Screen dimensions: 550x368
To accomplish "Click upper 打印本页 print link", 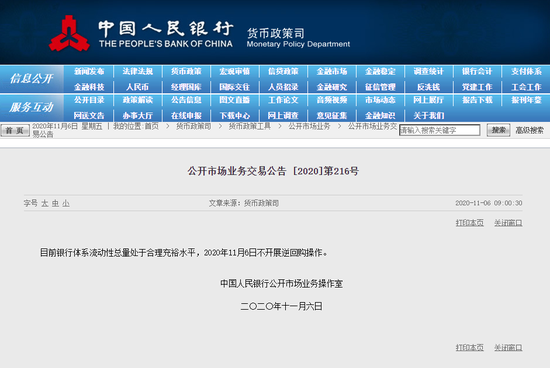I will click(x=469, y=223).
